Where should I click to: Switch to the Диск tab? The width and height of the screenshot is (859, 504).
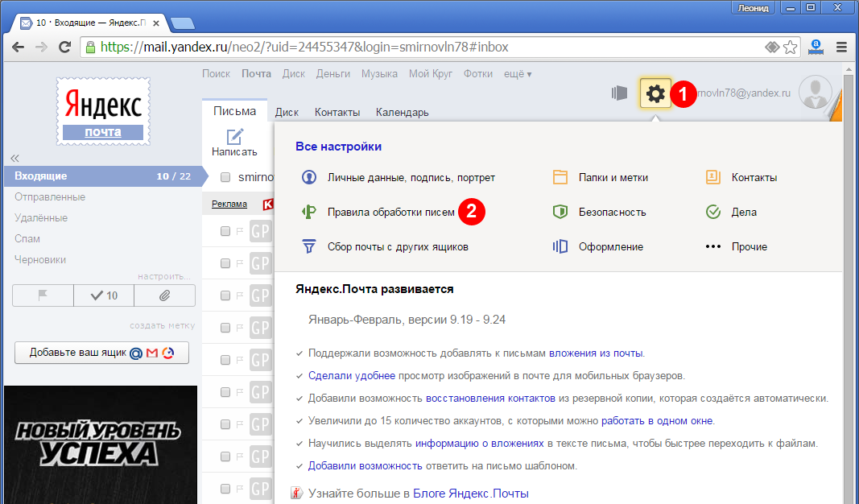[x=287, y=112]
